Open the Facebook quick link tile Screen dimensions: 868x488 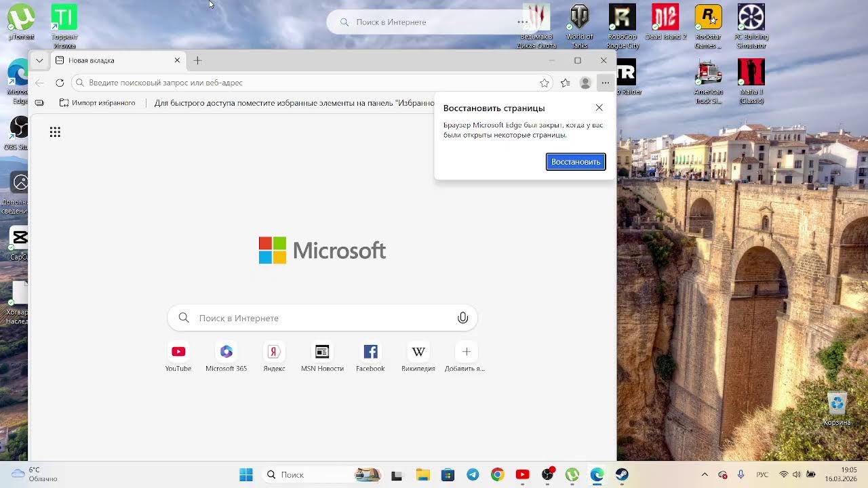tap(370, 357)
